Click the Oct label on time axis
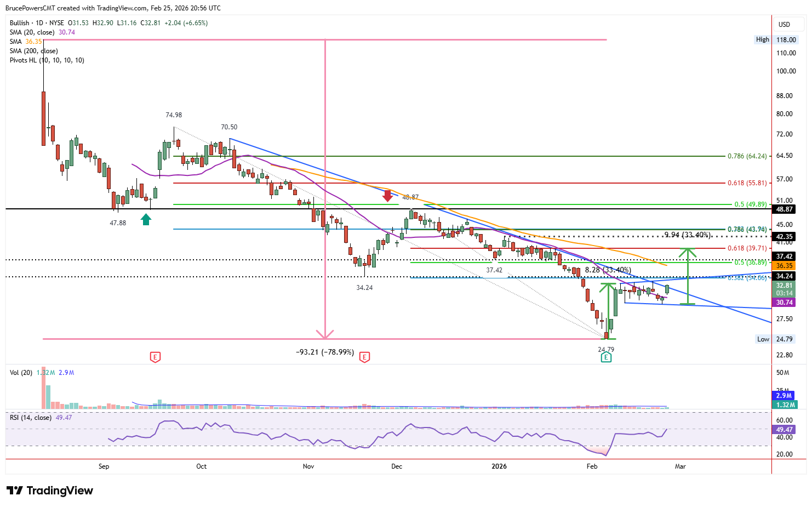Screen dimensions: 812x507 pyautogui.click(x=202, y=466)
